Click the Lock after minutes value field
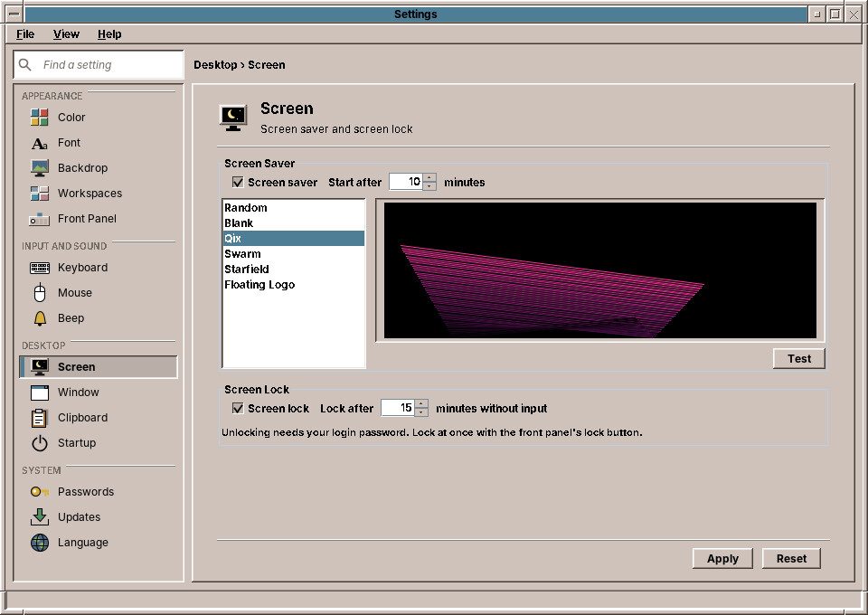Screen dimensions: 868x615 coord(398,408)
